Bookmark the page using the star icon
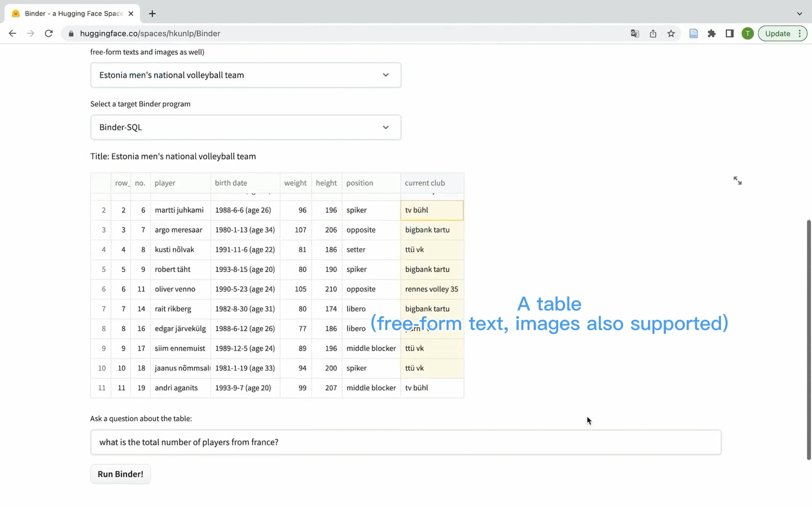 point(671,33)
